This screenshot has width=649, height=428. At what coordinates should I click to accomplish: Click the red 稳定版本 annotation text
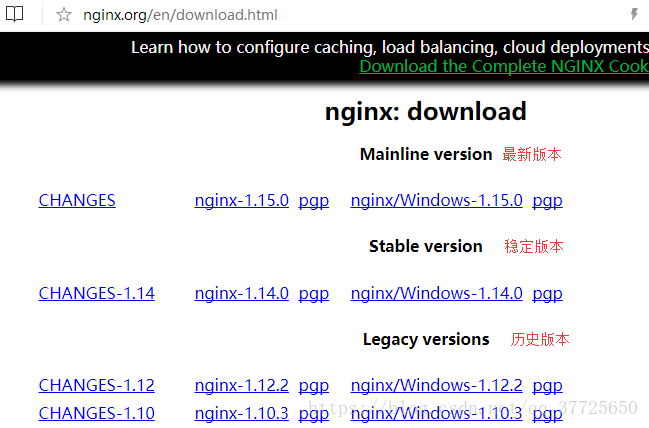534,246
